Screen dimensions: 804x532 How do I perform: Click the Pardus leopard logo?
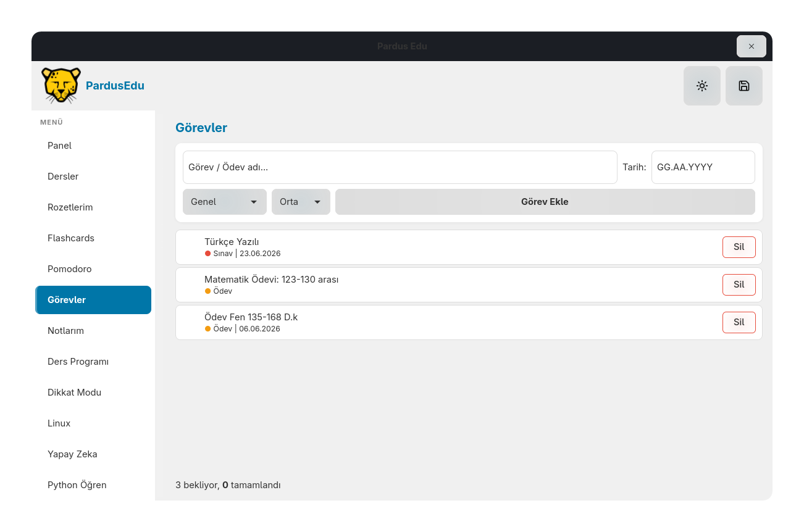pyautogui.click(x=61, y=85)
